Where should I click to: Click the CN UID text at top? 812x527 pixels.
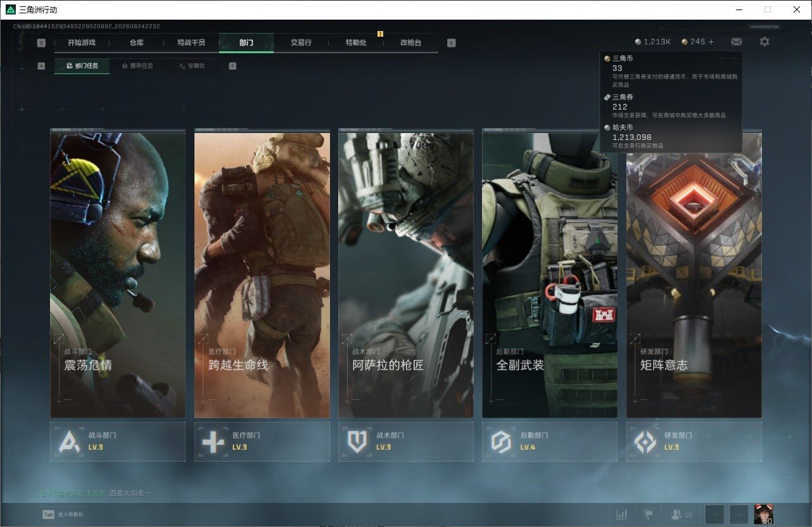(87, 26)
